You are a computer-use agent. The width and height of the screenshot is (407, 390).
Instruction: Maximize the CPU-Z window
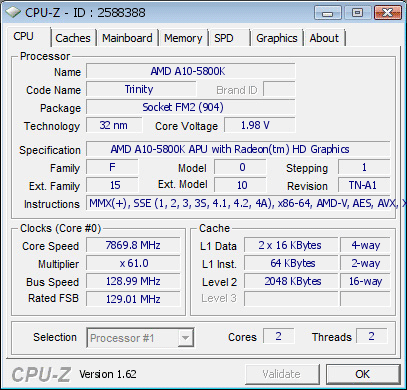(357, 13)
